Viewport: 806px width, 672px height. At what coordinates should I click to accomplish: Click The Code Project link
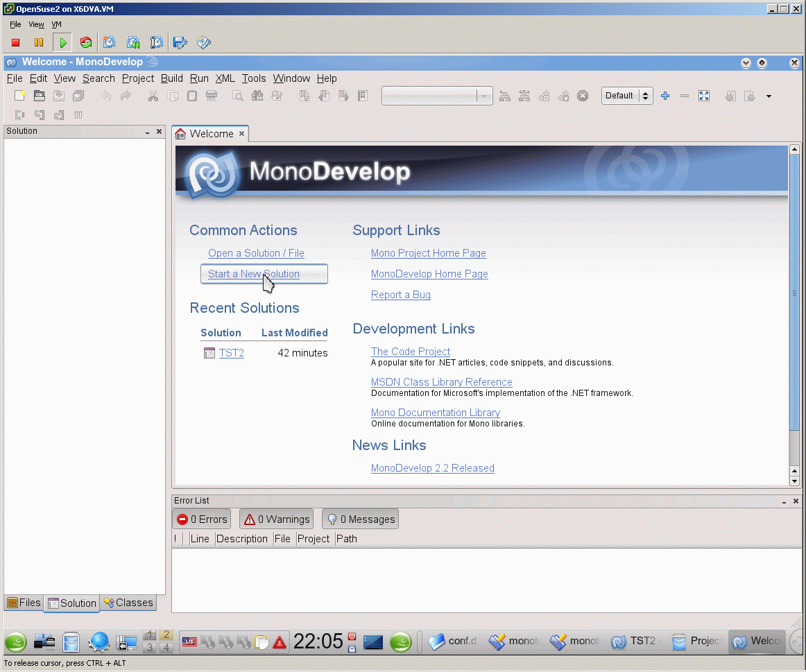coord(410,352)
